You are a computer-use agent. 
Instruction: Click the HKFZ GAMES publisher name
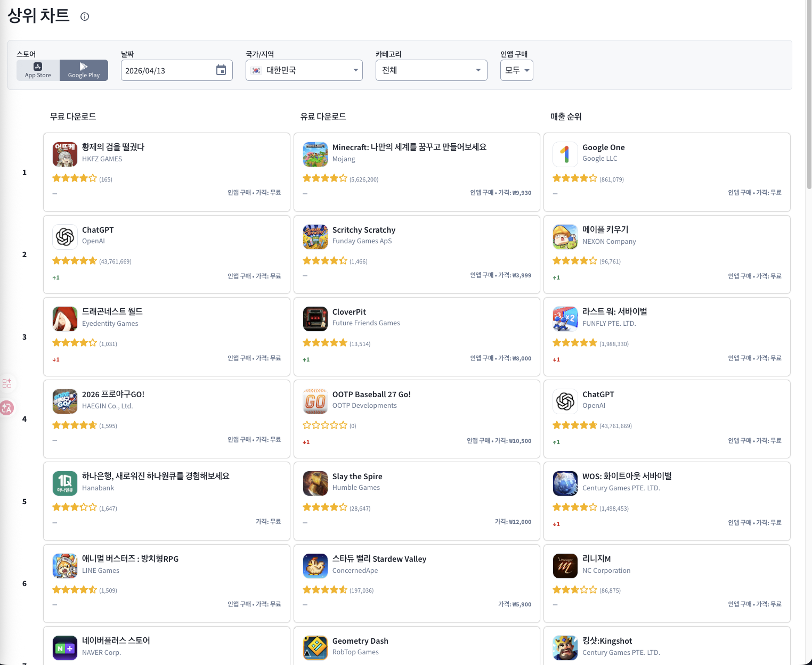pyautogui.click(x=102, y=159)
